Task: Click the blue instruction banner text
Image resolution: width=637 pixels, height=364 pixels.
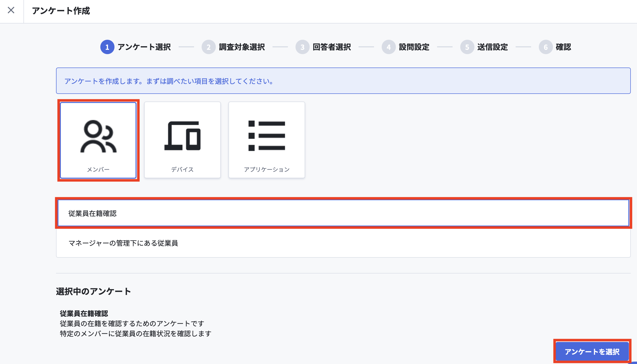Action: pos(169,81)
